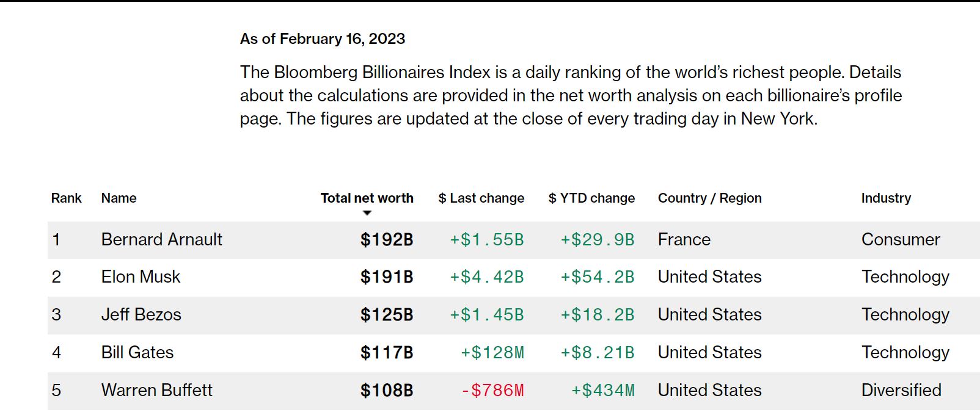Image resolution: width=980 pixels, height=412 pixels.
Task: Click Diversified industry in Buffett's row
Action: 901,390
